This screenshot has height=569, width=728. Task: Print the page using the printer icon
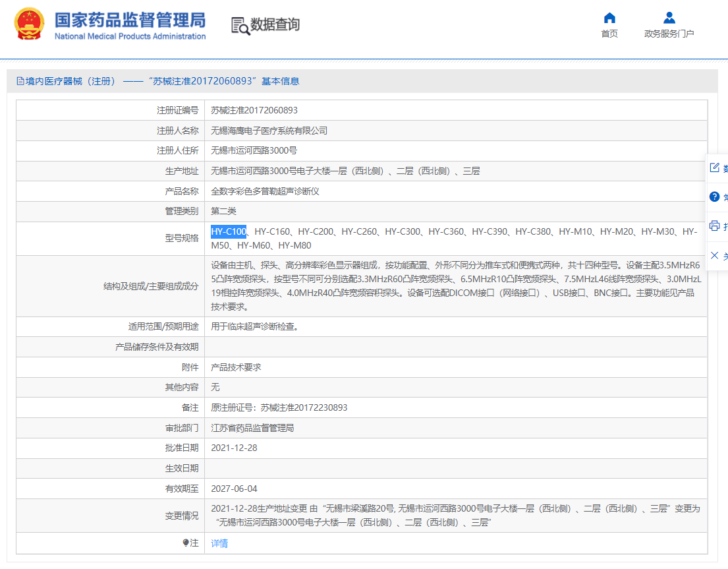pos(715,226)
